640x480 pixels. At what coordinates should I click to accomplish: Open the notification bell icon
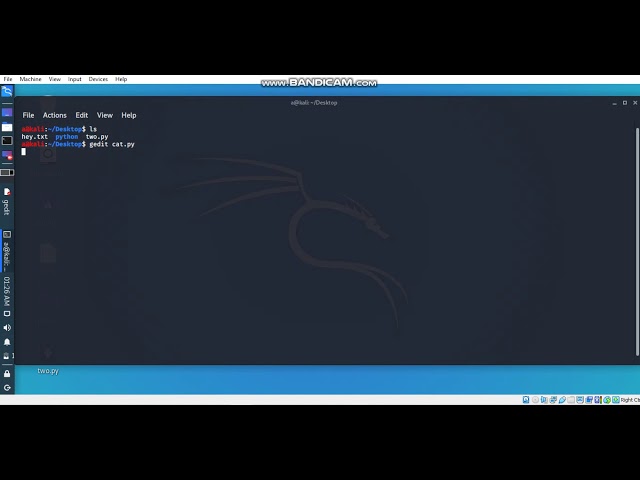(7, 342)
